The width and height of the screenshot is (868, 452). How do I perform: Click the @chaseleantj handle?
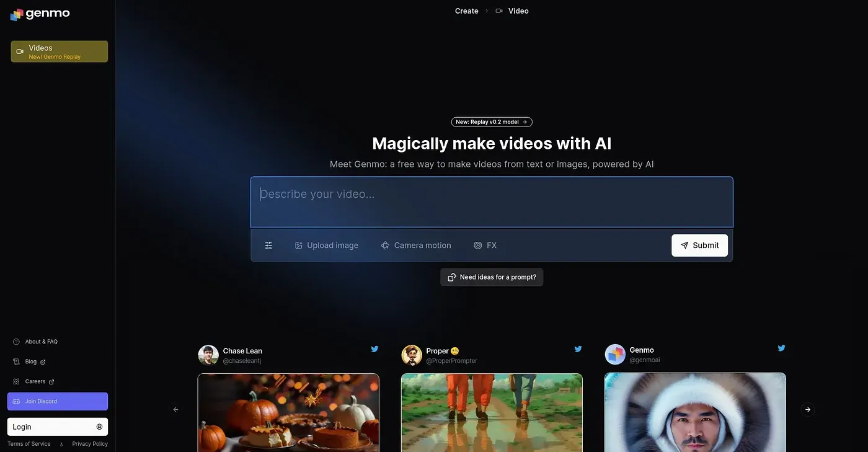click(242, 361)
